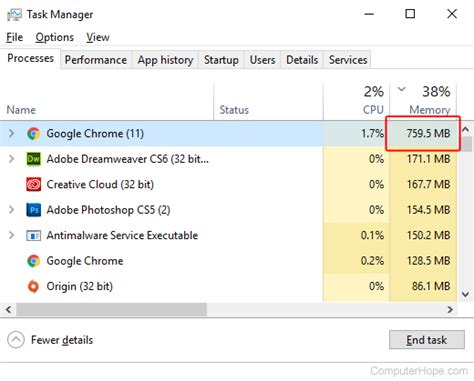Viewport: 474px width, 381px height.
Task: Collapse view using Fewer details arrow
Action: [16, 340]
